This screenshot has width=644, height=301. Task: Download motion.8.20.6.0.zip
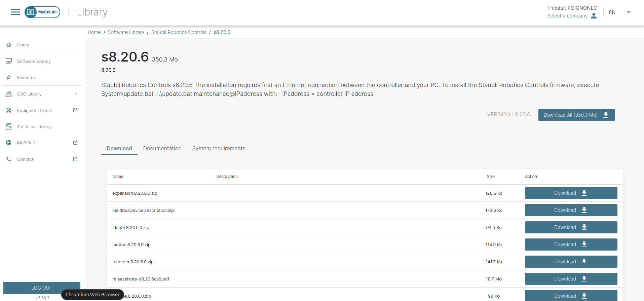pyautogui.click(x=571, y=244)
